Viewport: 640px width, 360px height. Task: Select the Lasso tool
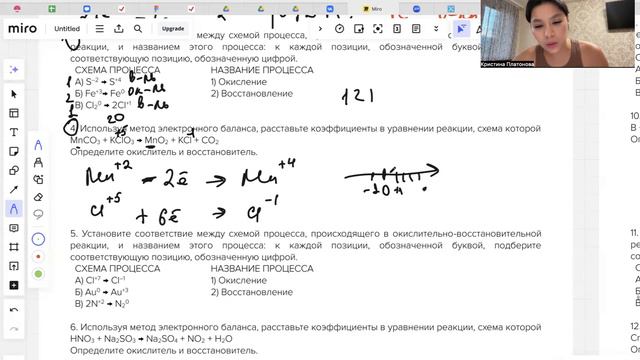tap(38, 214)
